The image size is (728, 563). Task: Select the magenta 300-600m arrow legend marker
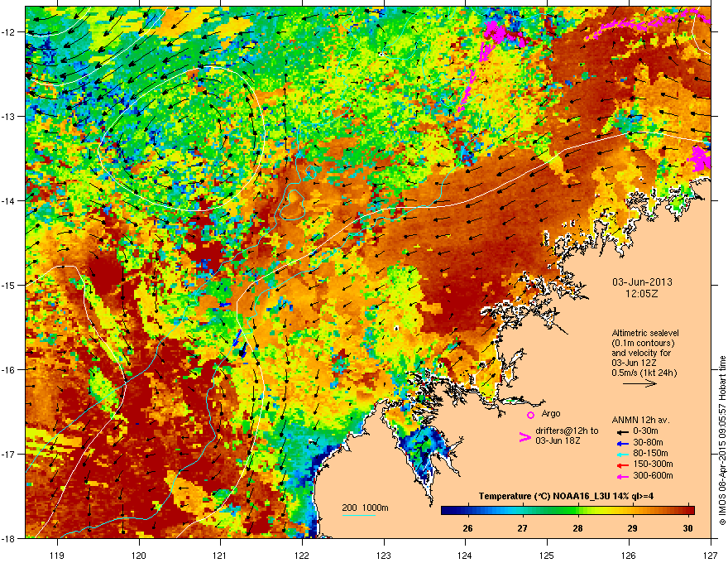tap(621, 476)
